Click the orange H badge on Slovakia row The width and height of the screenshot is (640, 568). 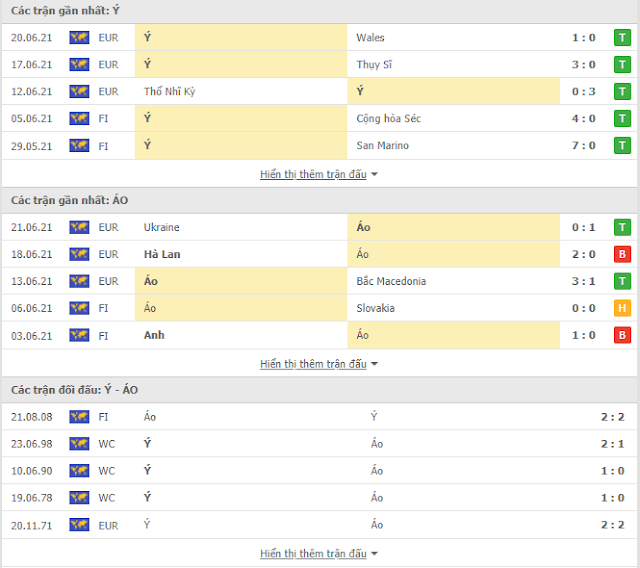tap(622, 308)
